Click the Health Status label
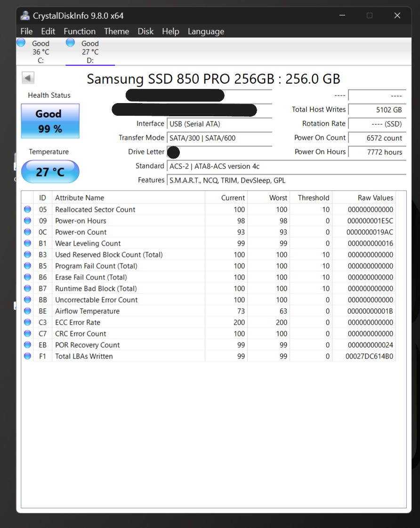Image resolution: width=420 pixels, height=528 pixels. (49, 96)
